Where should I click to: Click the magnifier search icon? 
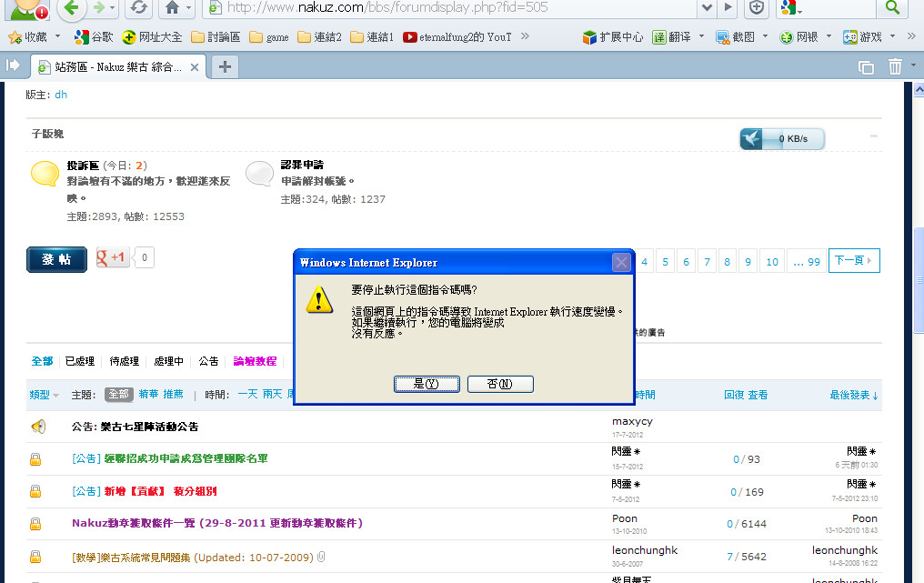pos(892,8)
